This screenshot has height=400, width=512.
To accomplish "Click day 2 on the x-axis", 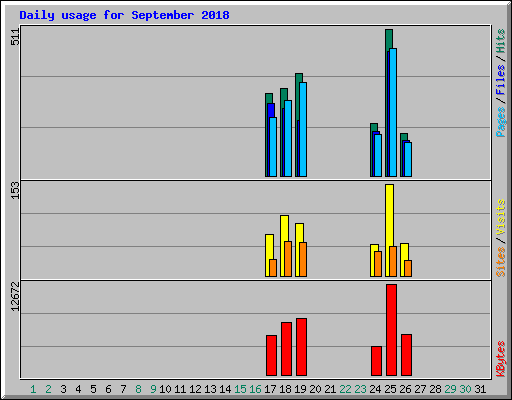I will point(48,389).
